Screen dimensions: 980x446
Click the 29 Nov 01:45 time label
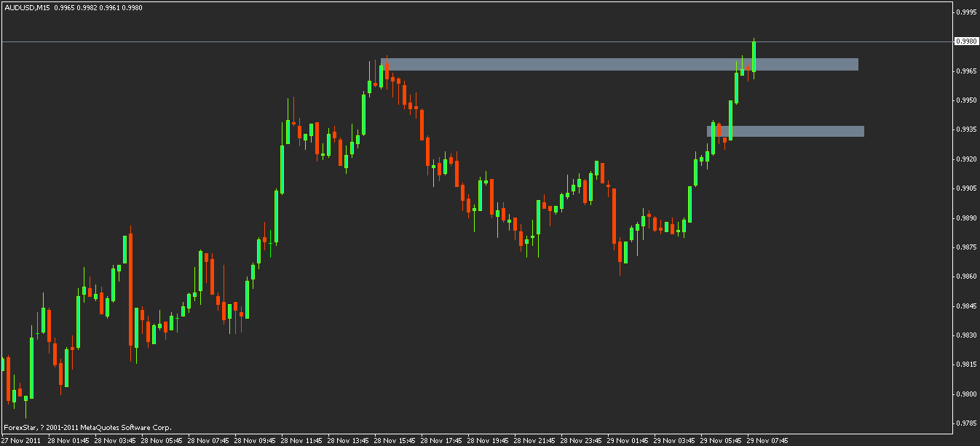628,440
